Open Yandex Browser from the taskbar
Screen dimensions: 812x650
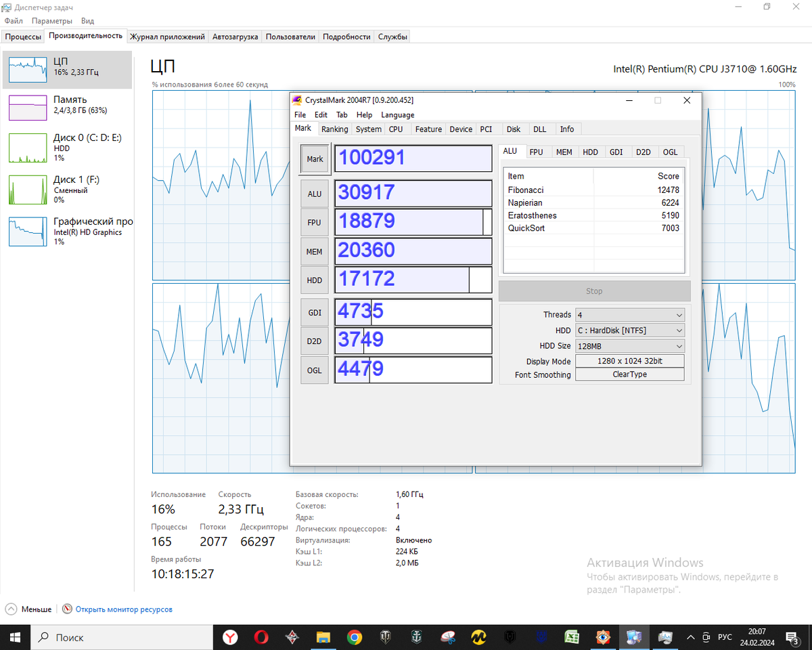click(230, 637)
